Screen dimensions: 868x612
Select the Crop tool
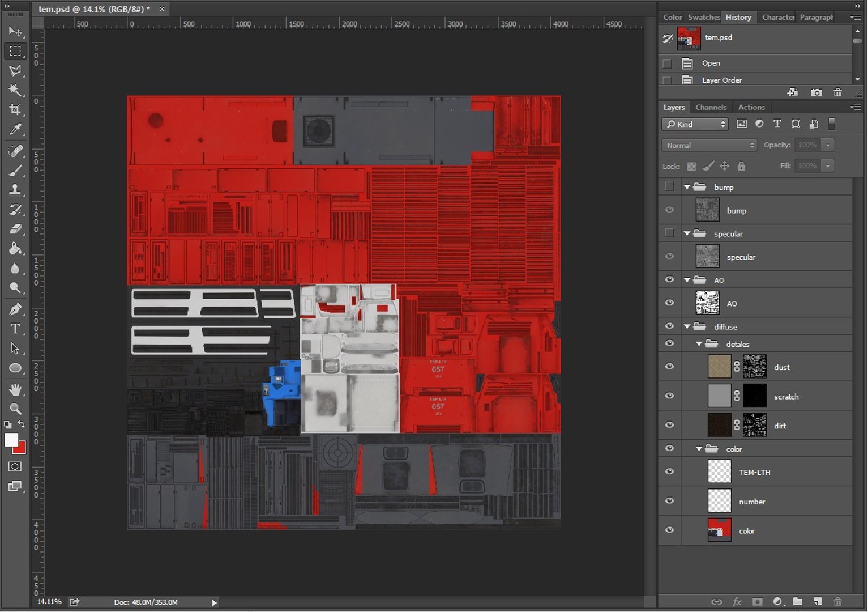pyautogui.click(x=15, y=109)
